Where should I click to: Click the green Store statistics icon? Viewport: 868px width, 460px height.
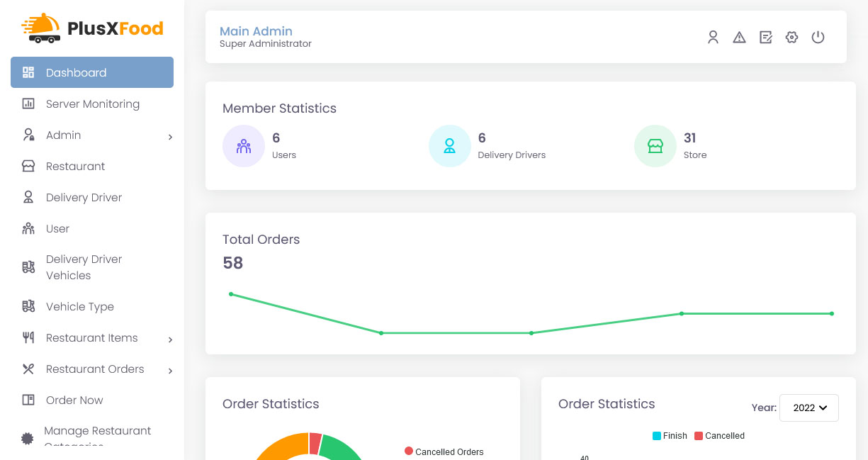click(x=655, y=146)
